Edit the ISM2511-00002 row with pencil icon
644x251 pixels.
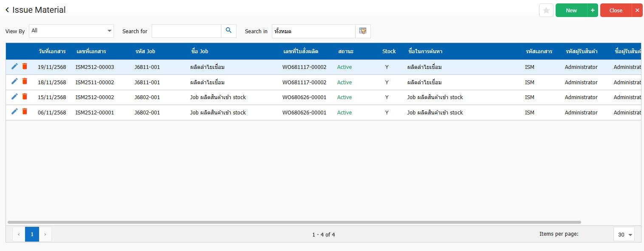[x=14, y=81]
